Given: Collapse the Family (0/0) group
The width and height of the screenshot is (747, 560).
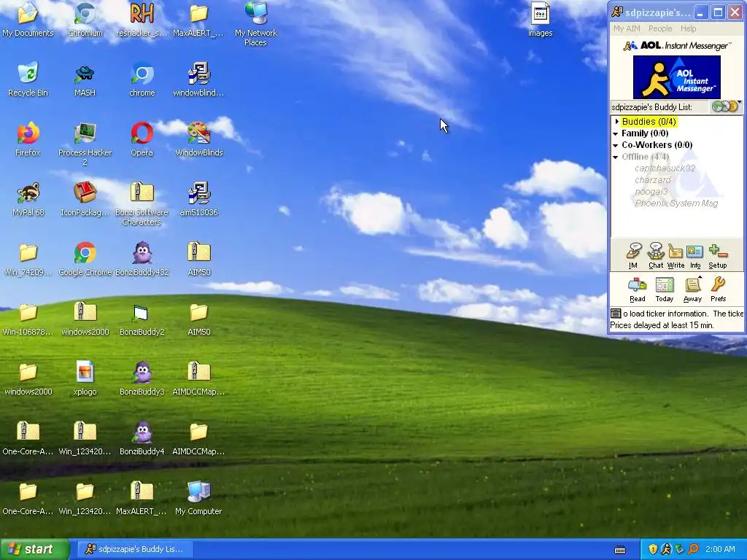Looking at the screenshot, I should coord(616,134).
